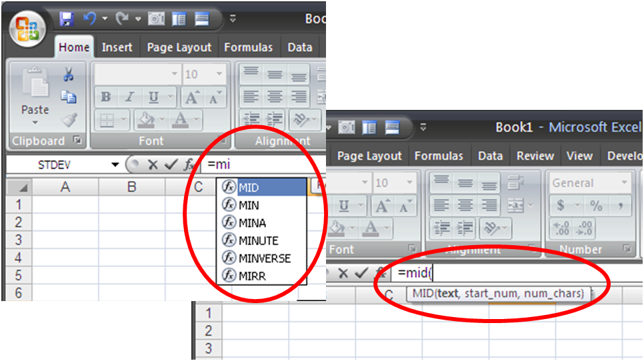
Task: Click Decrease Indent in left screenshot
Action: (x=251, y=120)
